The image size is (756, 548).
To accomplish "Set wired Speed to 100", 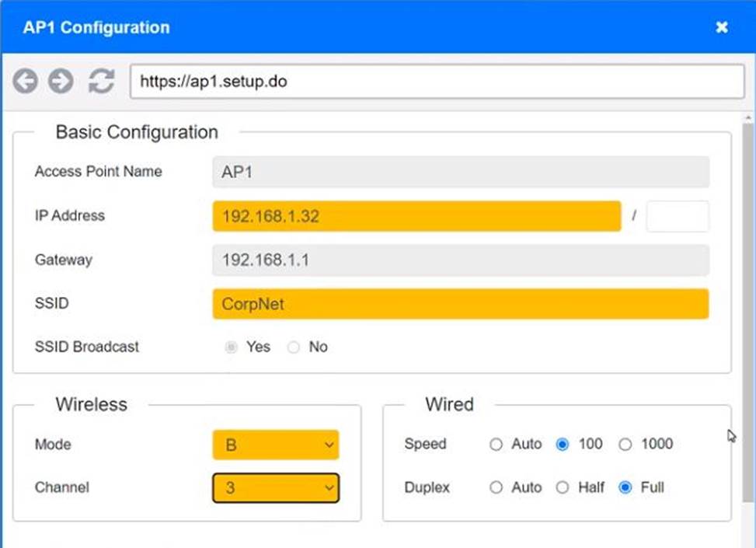I will (563, 445).
